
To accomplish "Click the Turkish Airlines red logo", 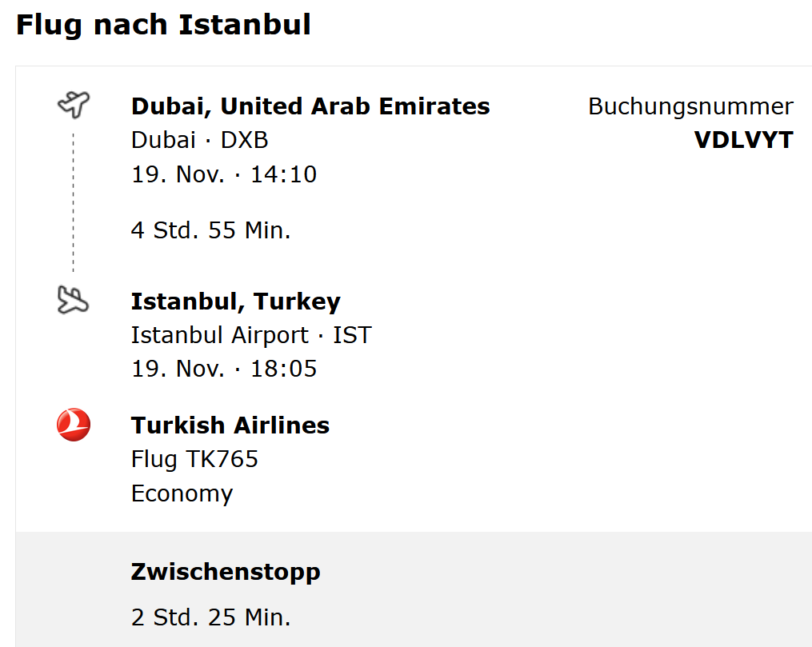I will tap(74, 425).
